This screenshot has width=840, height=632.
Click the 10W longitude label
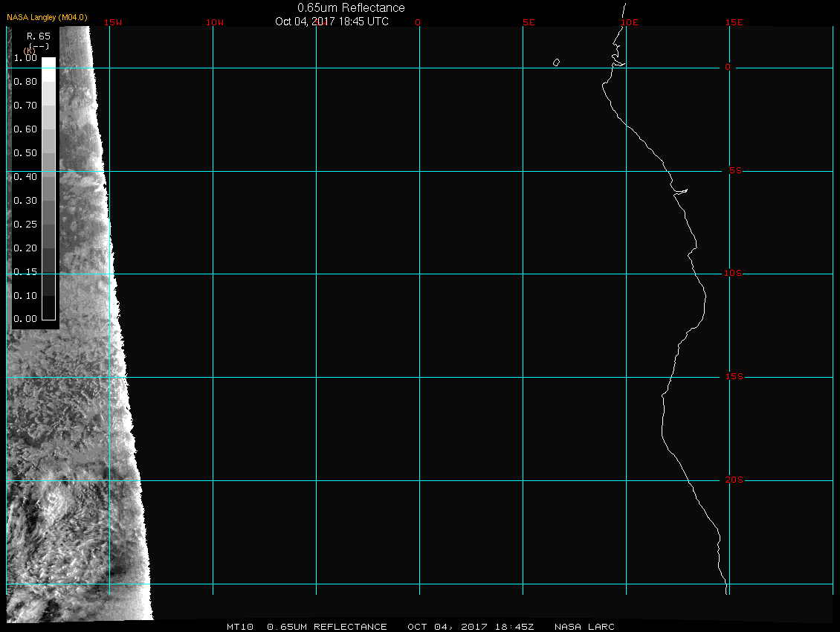click(214, 22)
